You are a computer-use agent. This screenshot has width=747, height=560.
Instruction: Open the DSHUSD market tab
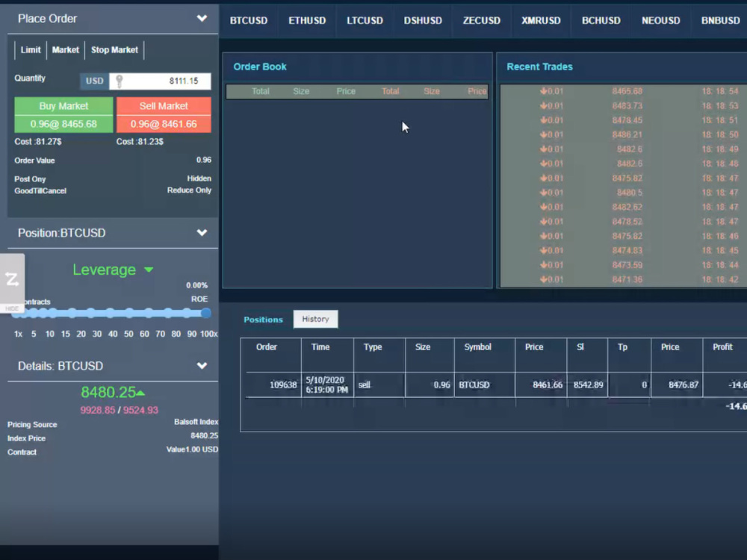click(x=423, y=20)
